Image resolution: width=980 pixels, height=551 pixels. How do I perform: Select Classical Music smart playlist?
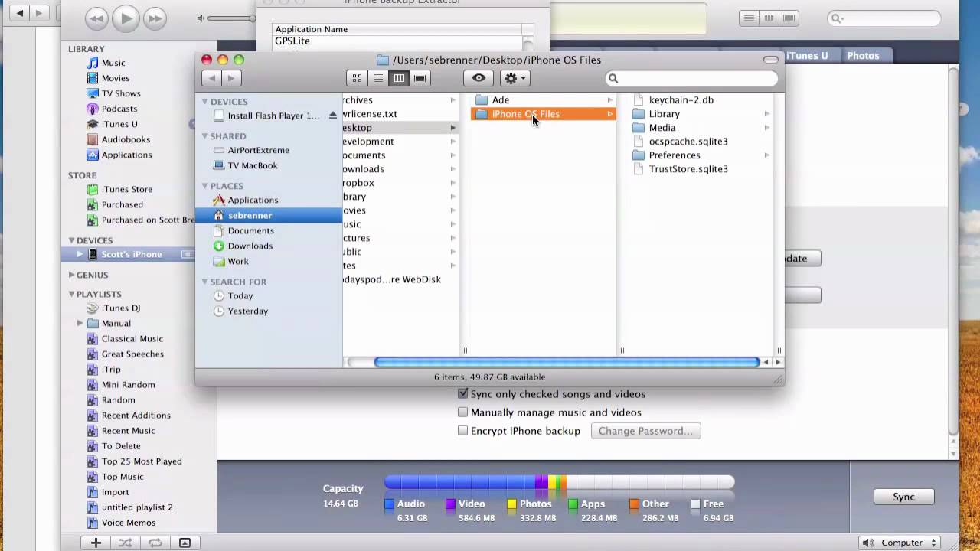click(132, 338)
